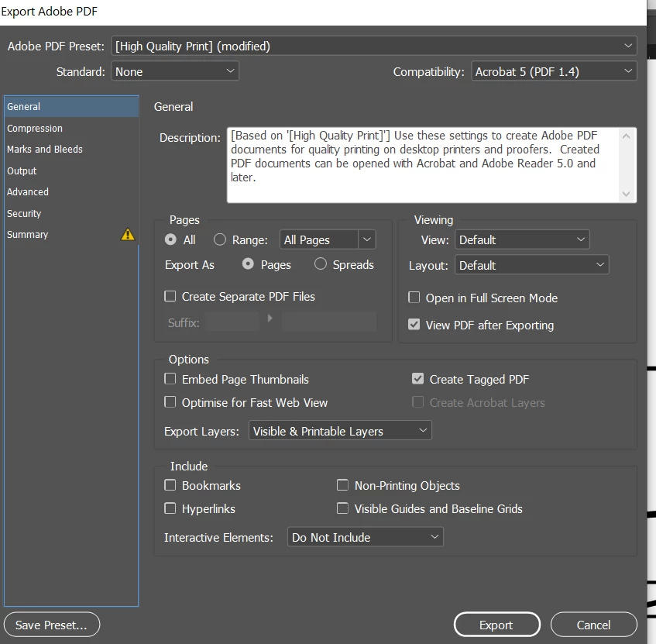This screenshot has width=656, height=644.
Task: Expand the Standard dropdown set to None
Action: pos(175,71)
